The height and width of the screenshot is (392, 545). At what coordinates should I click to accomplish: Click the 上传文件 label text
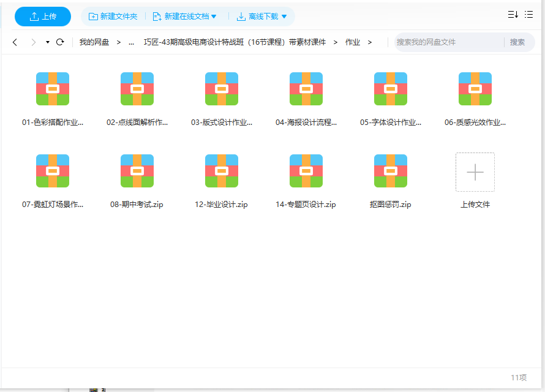coord(475,205)
